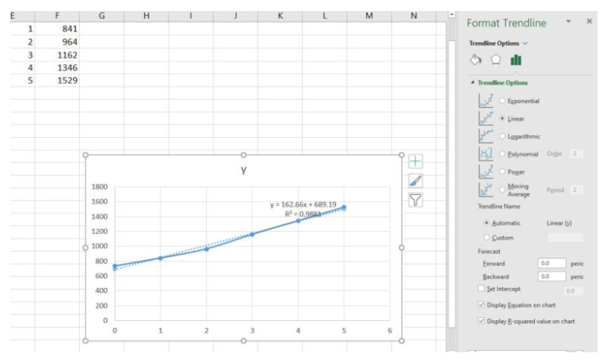This screenshot has width=607, height=364.
Task: Click the data point at x equals 3
Action: click(x=252, y=234)
